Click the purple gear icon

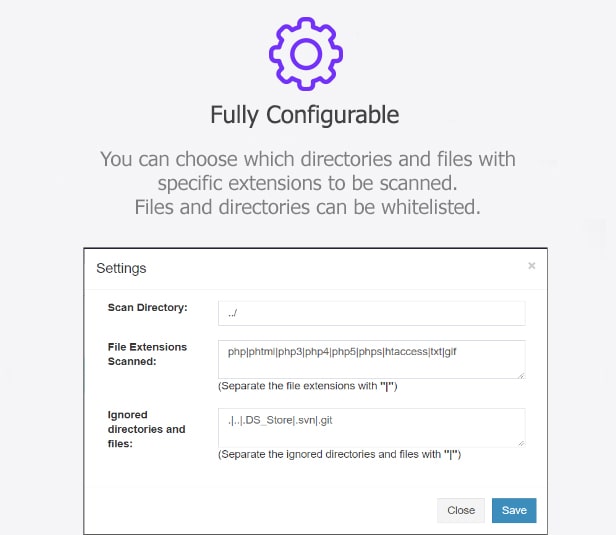click(x=306, y=54)
